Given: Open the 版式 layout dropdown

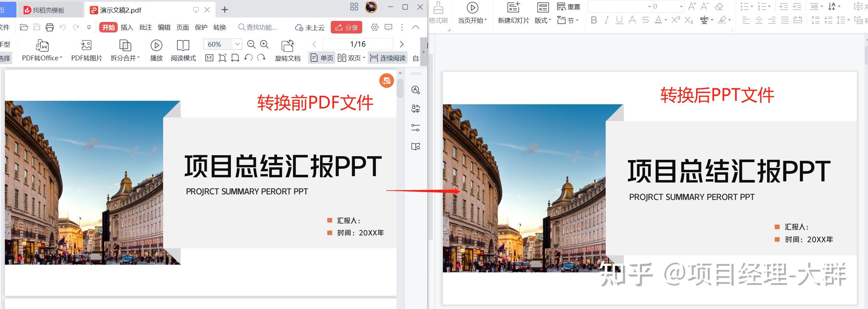Looking at the screenshot, I should [x=550, y=20].
